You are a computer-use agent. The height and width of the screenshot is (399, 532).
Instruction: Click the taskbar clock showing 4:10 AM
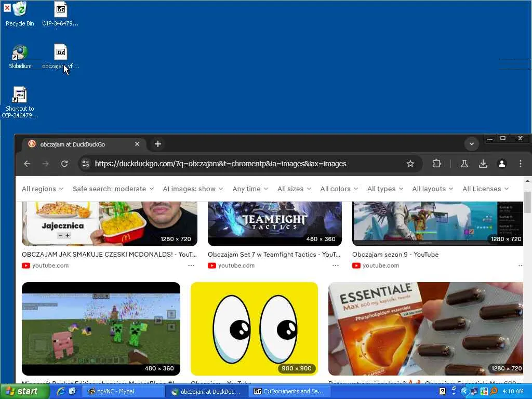513,392
